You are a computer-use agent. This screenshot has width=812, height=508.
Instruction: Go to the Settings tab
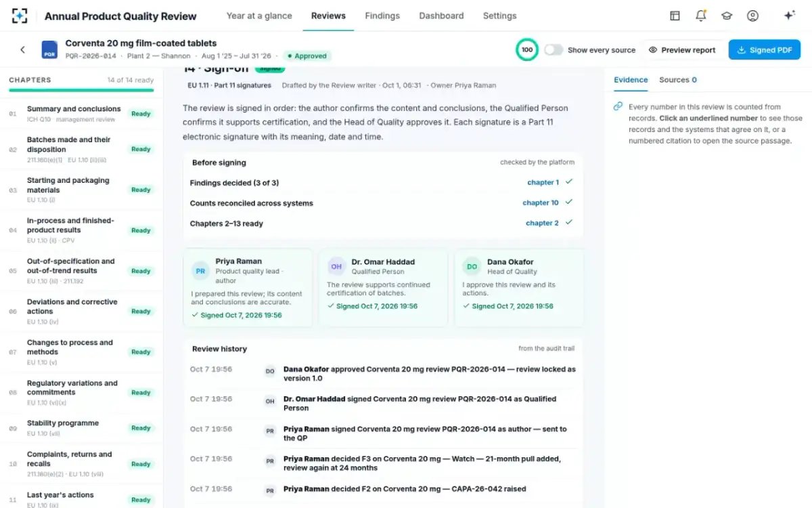pos(500,16)
